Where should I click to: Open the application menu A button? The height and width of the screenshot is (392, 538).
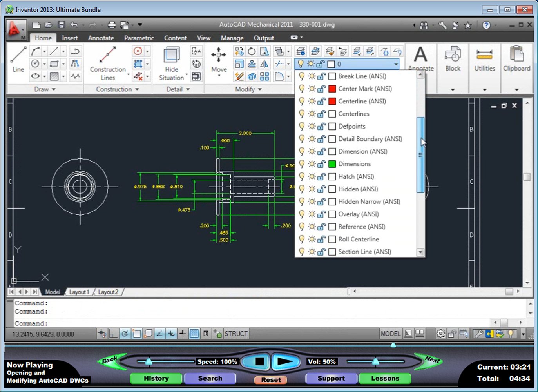click(16, 30)
